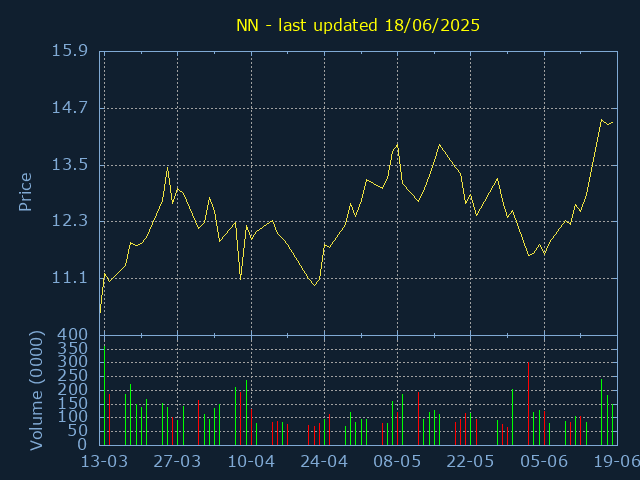The height and width of the screenshot is (480, 640).
Task: Click the 400 volume axis label
Action: (x=73, y=335)
